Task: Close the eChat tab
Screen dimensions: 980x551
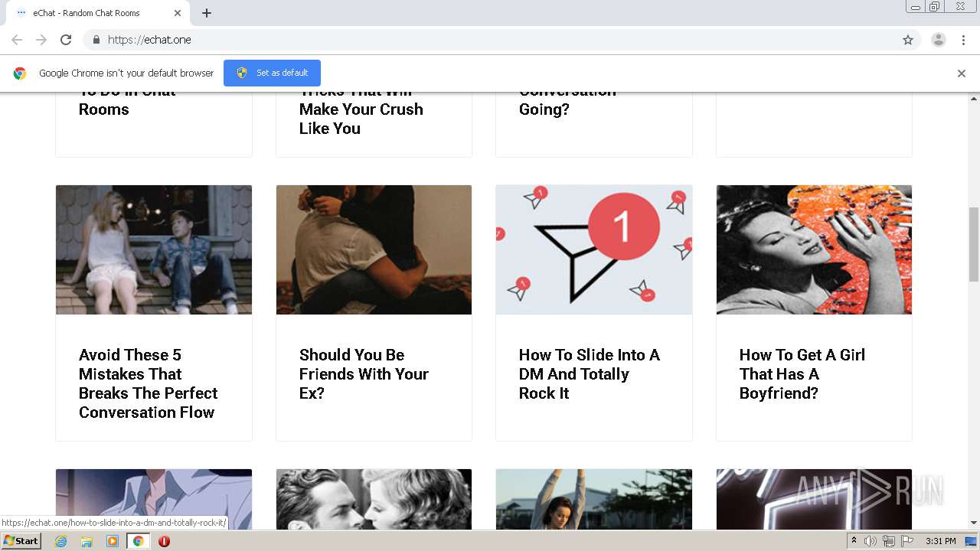Action: tap(178, 13)
